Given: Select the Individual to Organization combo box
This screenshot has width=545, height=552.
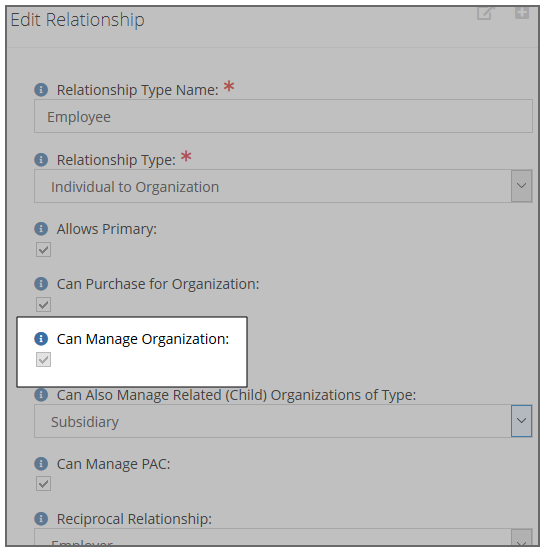Looking at the screenshot, I should click(272, 186).
